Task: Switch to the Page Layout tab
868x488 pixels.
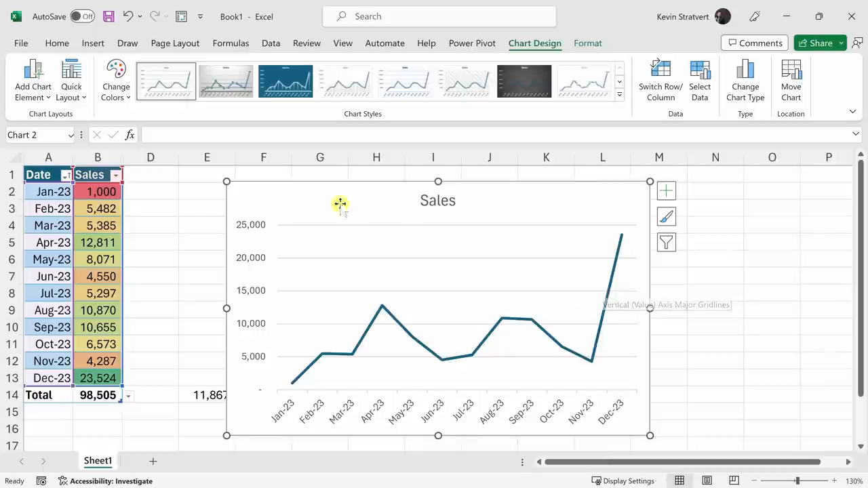Action: click(x=175, y=43)
